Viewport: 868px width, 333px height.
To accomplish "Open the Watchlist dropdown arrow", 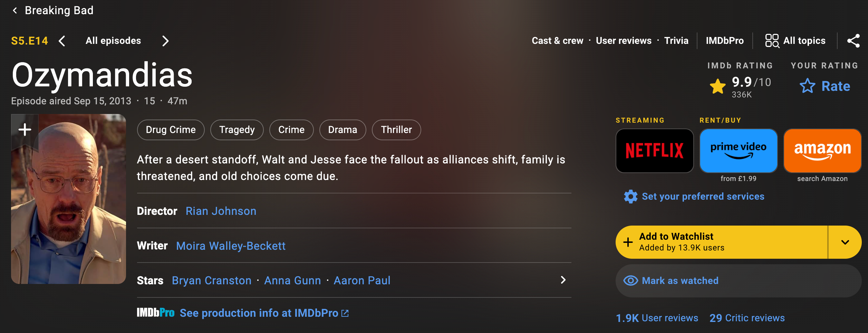I will [845, 242].
